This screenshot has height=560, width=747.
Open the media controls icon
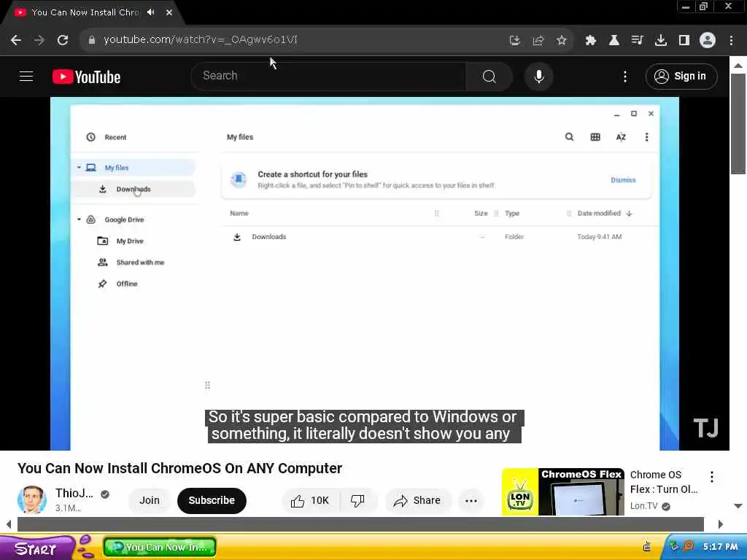click(x=637, y=41)
